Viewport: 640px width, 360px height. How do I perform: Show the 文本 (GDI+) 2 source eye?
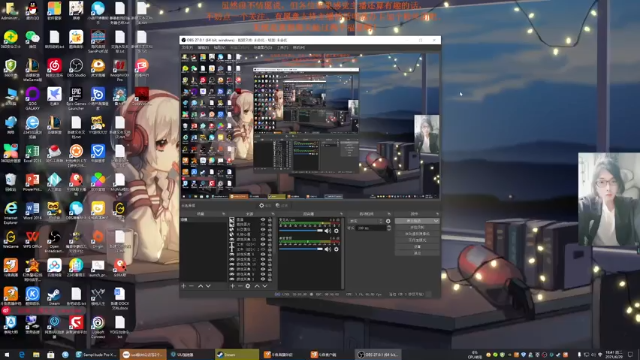click(x=263, y=249)
